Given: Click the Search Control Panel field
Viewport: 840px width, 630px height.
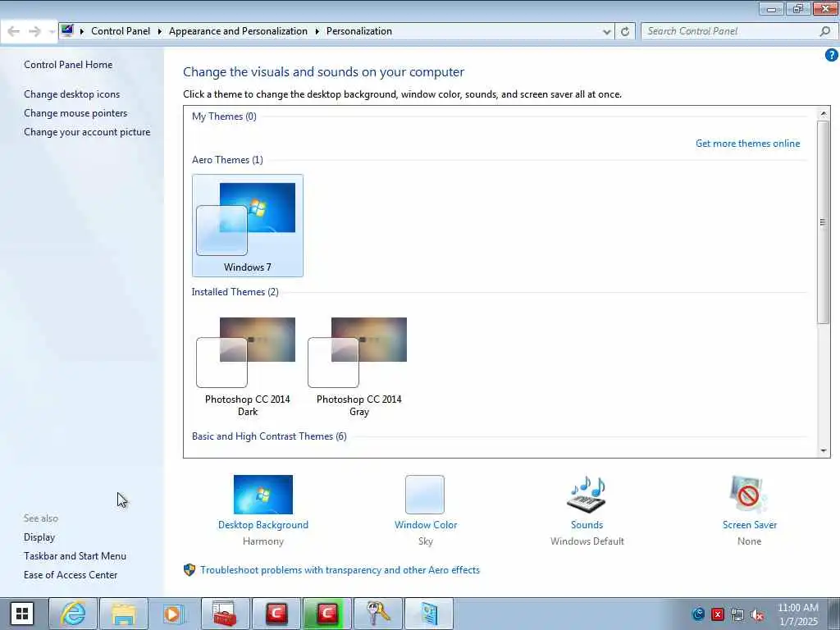Looking at the screenshot, I should 731,32.
